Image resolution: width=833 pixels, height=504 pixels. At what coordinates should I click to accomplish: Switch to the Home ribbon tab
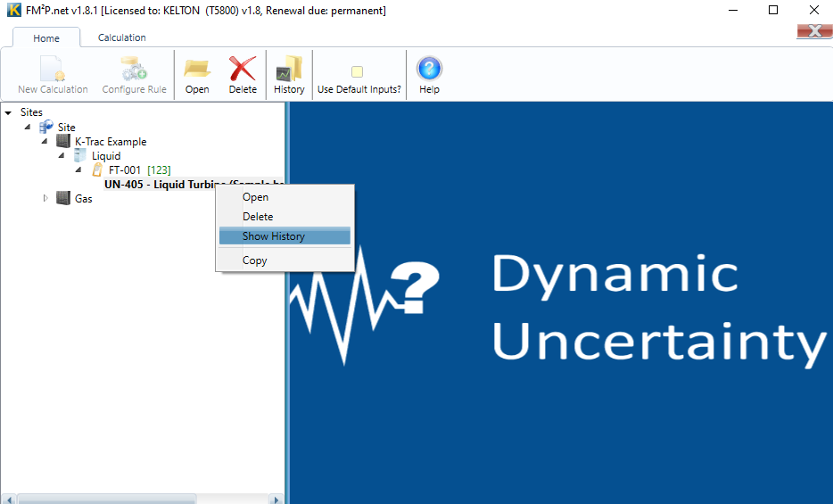tap(46, 38)
